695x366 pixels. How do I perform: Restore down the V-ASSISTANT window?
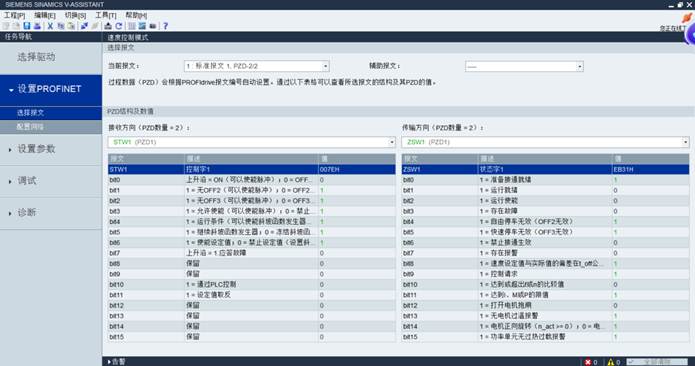(680, 4)
